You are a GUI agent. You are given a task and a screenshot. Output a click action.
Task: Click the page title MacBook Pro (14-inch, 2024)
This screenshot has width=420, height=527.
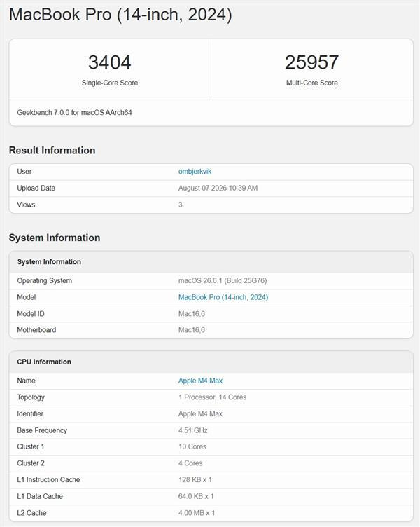point(120,15)
